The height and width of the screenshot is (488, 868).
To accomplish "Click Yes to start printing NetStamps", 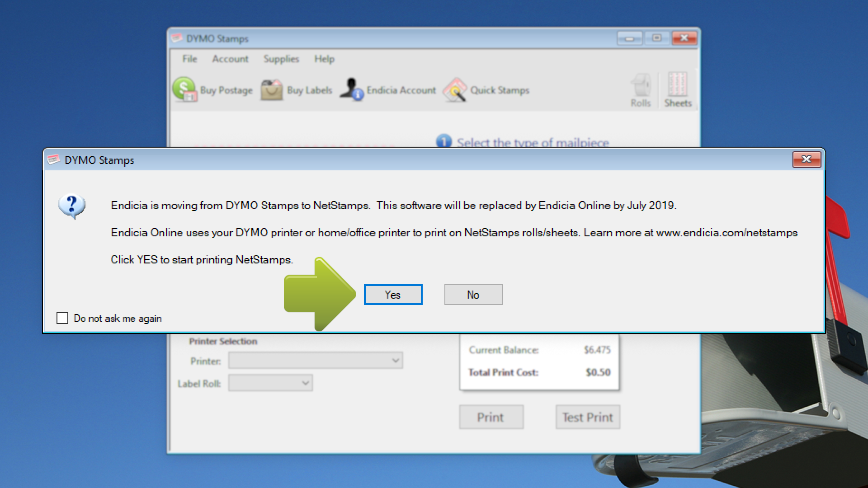I will [393, 294].
